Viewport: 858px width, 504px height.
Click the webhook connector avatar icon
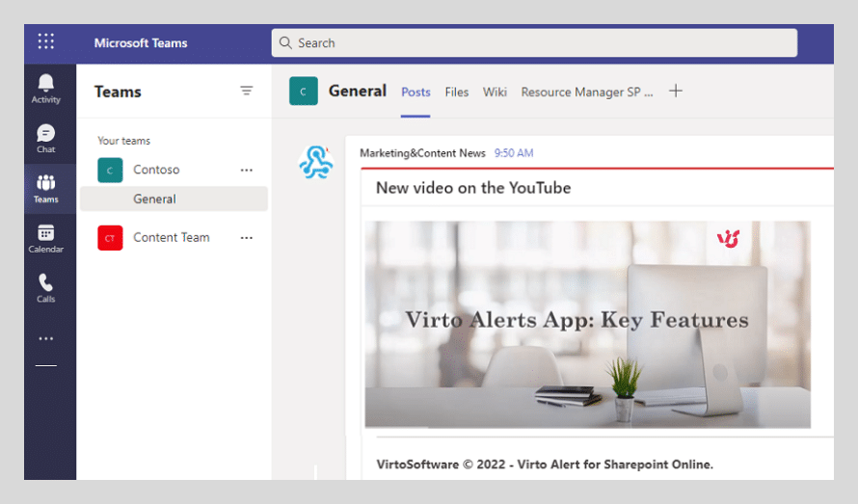(316, 162)
